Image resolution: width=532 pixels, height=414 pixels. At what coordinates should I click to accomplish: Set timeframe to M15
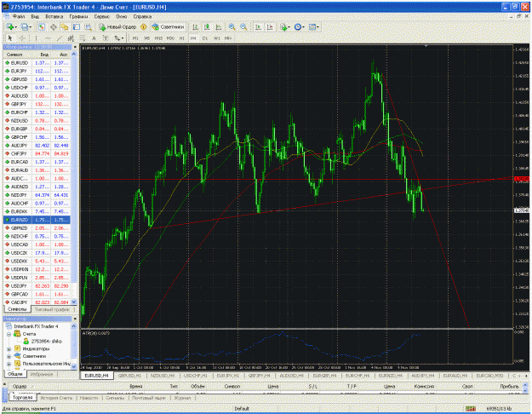click(x=158, y=38)
